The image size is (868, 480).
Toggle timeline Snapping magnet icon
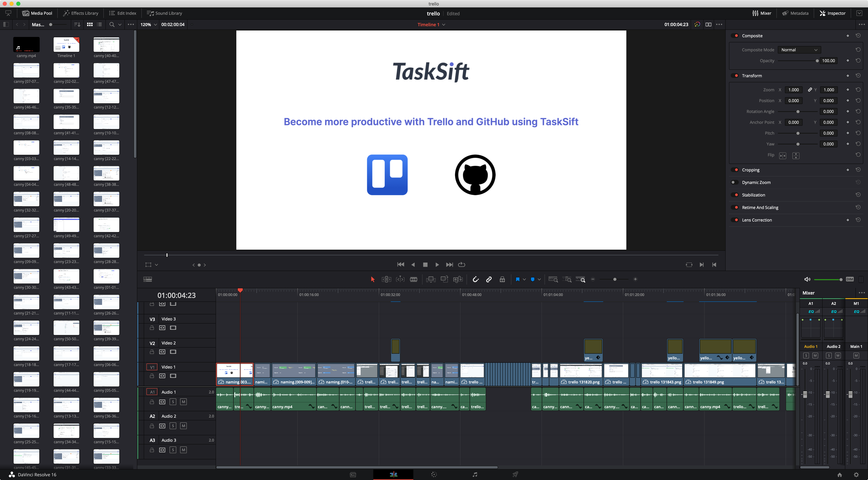coord(475,279)
